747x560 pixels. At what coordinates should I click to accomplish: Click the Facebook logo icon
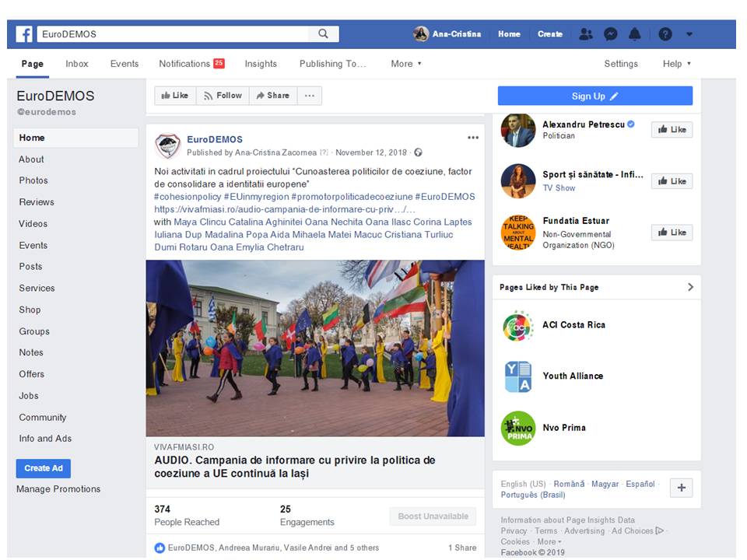coord(24,34)
